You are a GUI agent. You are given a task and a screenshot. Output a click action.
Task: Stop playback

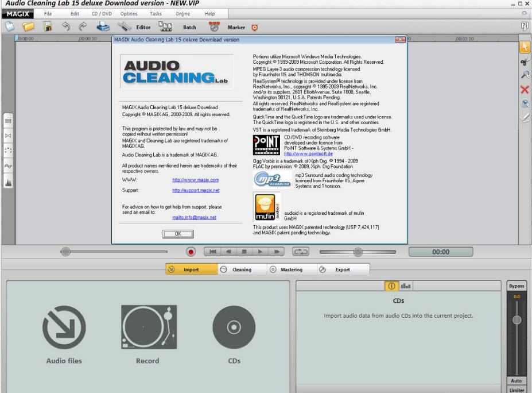click(x=244, y=252)
